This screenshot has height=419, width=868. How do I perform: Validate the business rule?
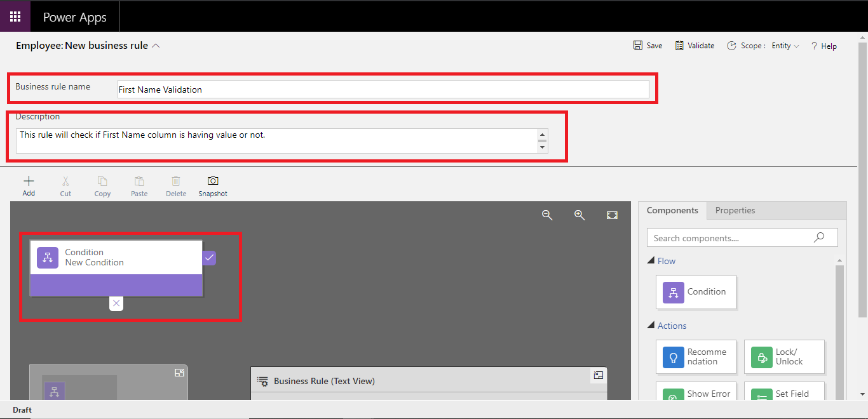click(x=695, y=45)
